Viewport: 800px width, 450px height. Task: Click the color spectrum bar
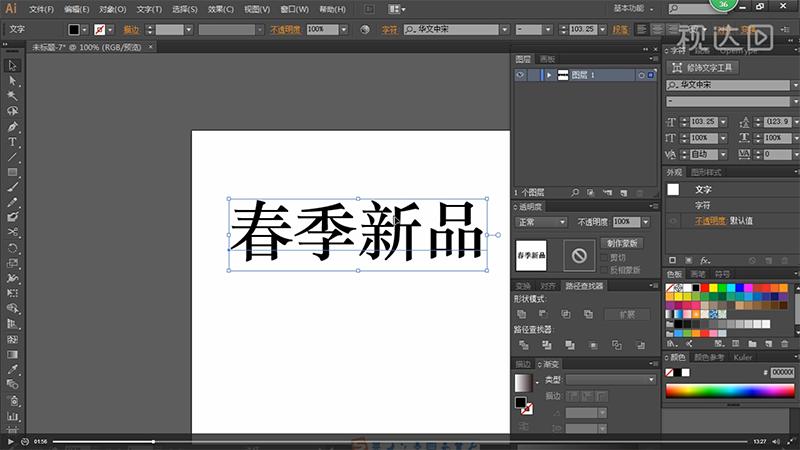(730, 391)
